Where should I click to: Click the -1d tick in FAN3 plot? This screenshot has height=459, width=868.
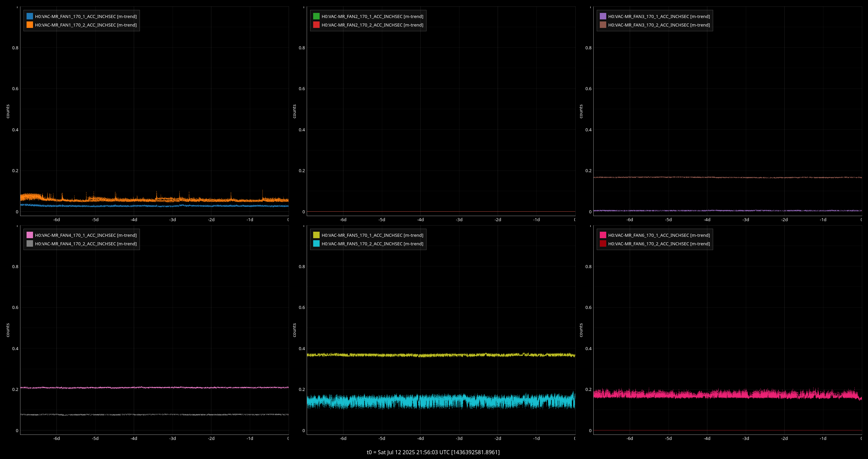(x=823, y=220)
